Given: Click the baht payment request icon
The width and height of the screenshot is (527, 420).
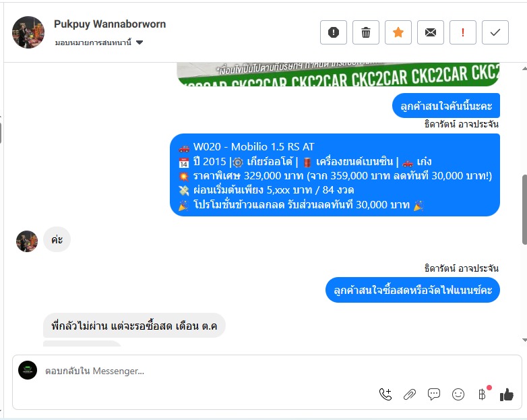Looking at the screenshot, I should tap(483, 394).
